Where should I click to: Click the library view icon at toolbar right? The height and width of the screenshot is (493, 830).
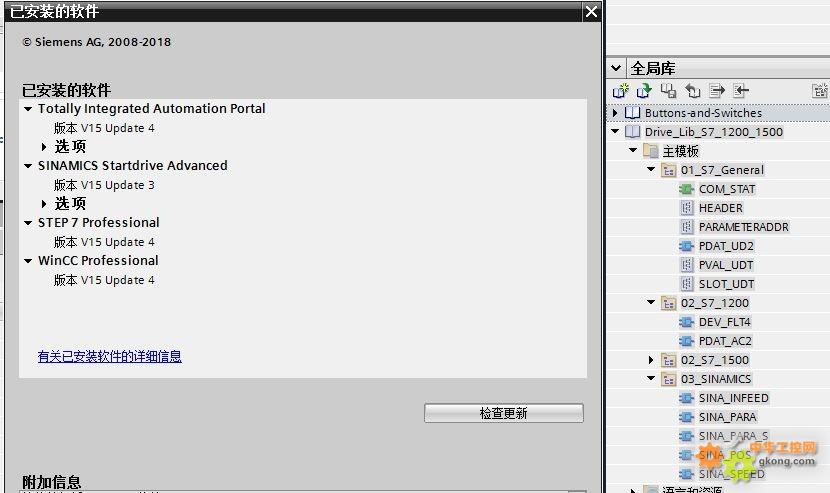coord(819,91)
